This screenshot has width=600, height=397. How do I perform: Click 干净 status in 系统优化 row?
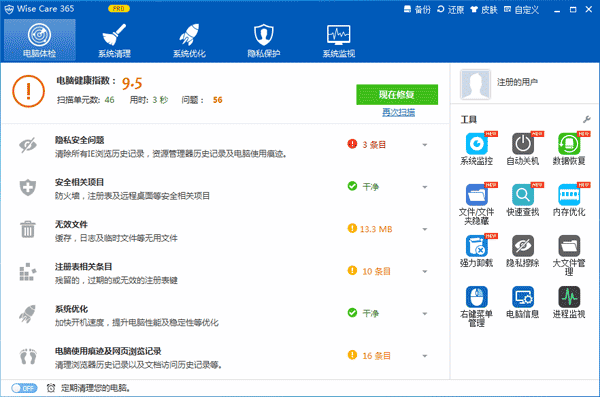coord(370,314)
